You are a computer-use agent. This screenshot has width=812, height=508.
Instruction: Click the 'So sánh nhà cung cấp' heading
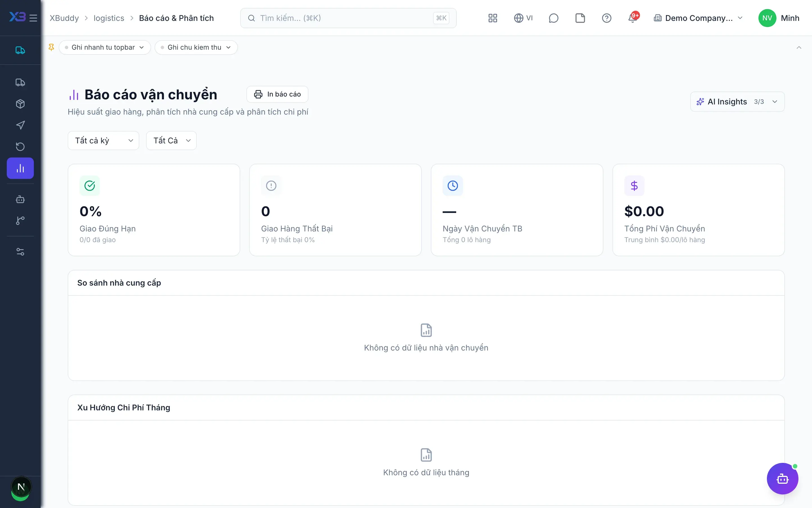pos(119,283)
